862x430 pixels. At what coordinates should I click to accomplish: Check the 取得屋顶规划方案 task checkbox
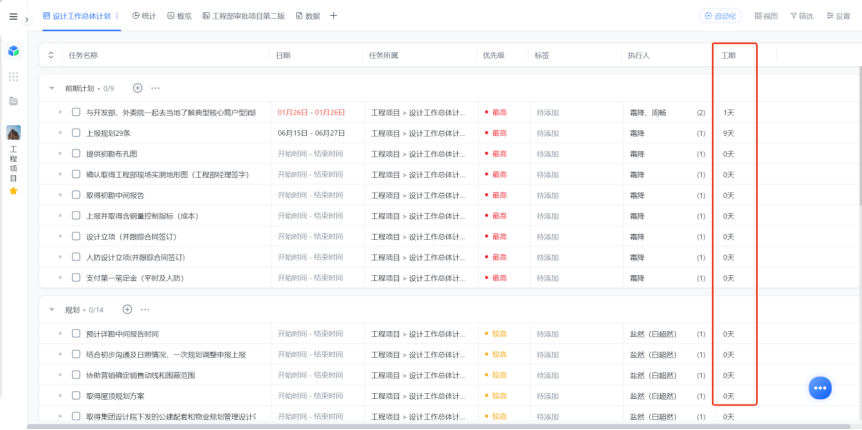tap(76, 396)
